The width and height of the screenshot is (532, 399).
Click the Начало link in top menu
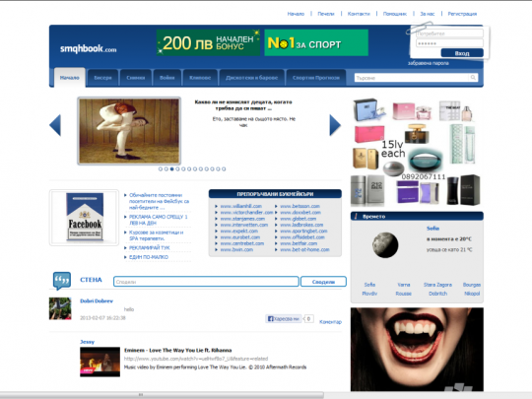point(296,14)
